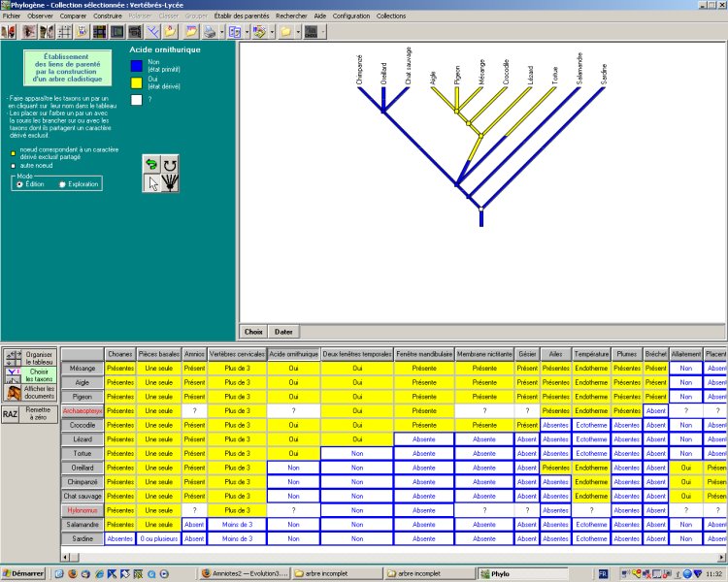Click the blue tree branch toolbar icon

point(152,32)
